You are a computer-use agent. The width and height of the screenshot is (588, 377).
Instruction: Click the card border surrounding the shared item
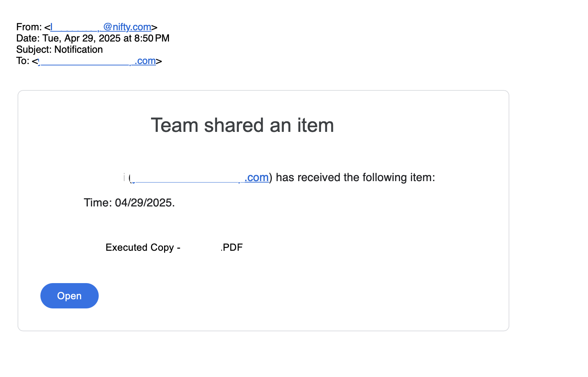[263, 91]
